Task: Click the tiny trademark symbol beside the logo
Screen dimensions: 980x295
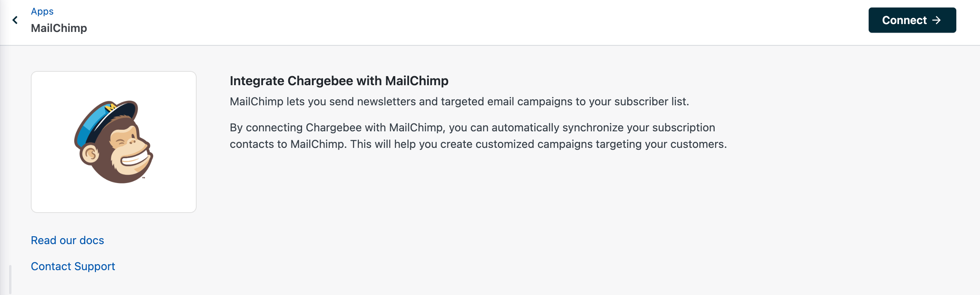Action: pyautogui.click(x=144, y=178)
